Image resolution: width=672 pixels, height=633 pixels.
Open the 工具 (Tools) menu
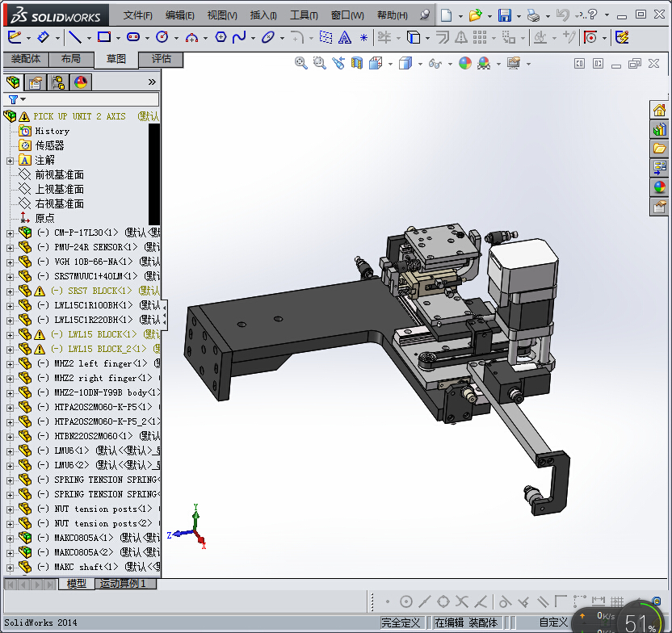click(x=304, y=15)
